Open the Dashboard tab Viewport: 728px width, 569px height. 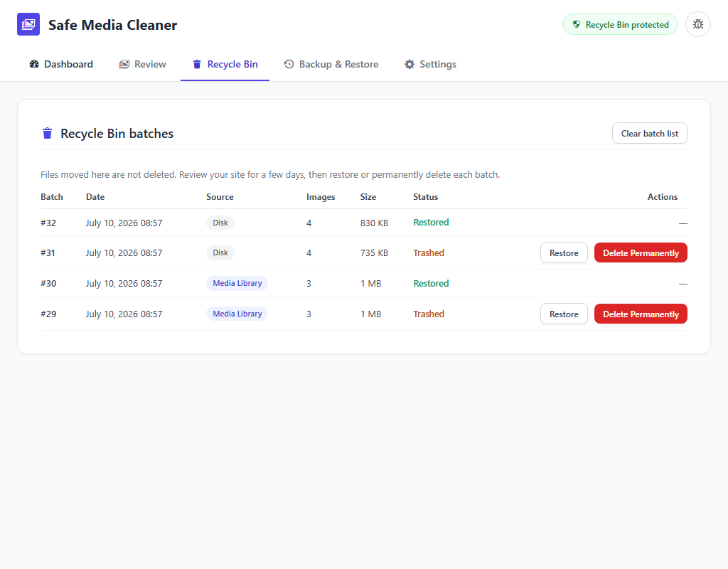(61, 64)
